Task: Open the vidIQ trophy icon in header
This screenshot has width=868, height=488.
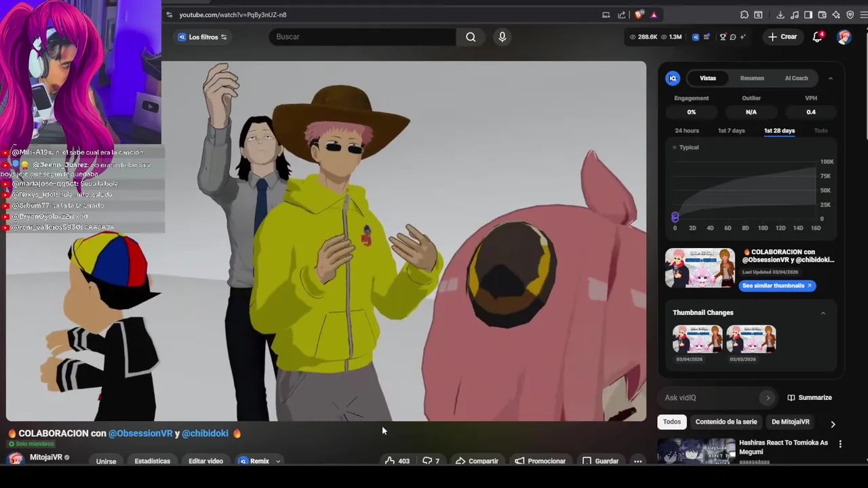Action: coord(723,37)
